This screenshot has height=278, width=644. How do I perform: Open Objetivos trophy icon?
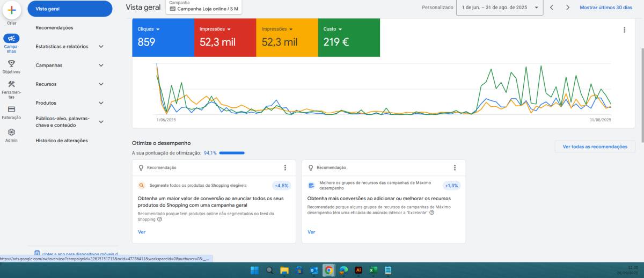point(11,63)
